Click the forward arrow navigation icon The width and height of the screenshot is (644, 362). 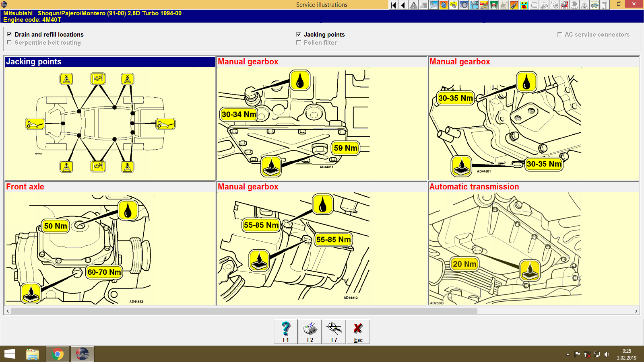point(402,4)
